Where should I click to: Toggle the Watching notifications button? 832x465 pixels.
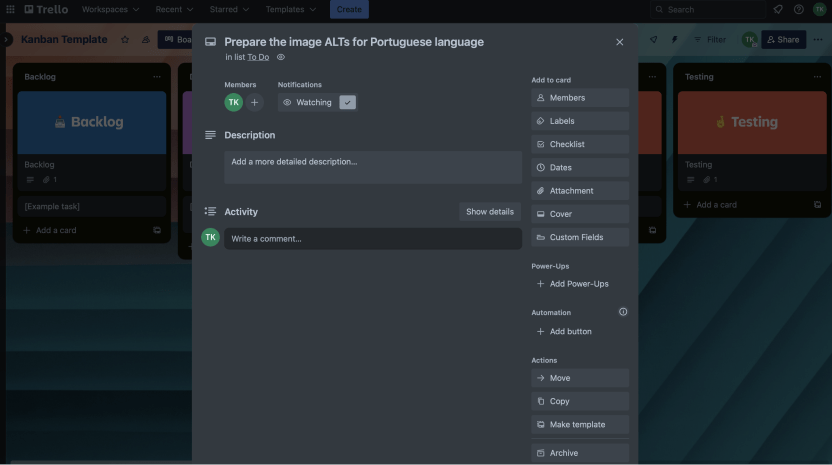[317, 102]
